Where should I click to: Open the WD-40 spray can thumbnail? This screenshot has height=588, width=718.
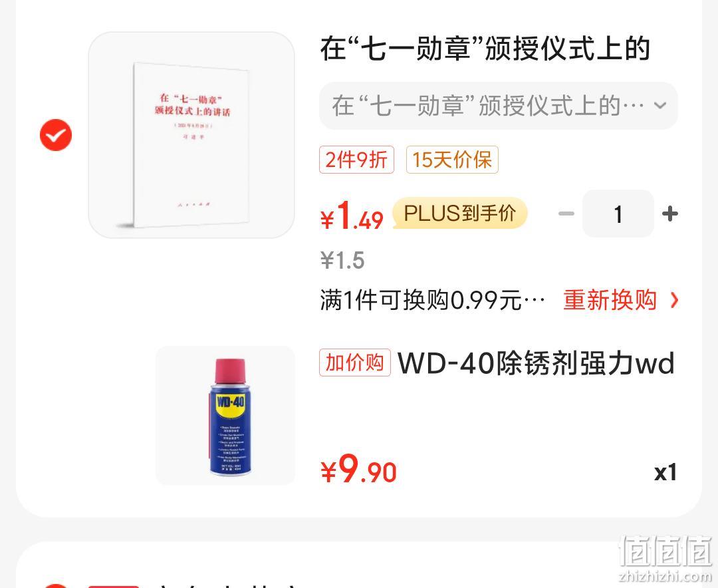point(225,415)
